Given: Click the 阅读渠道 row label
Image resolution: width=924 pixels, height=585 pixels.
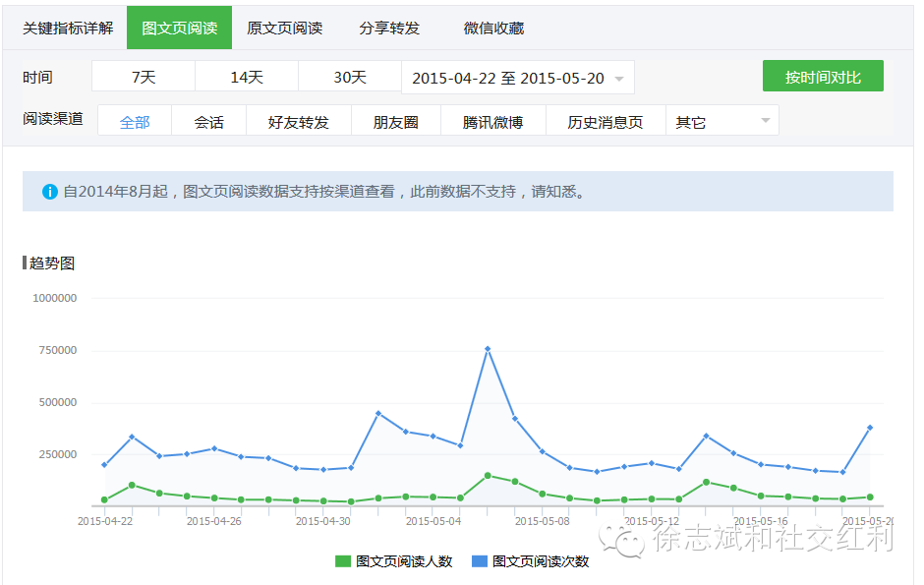Looking at the screenshot, I should tap(52, 119).
